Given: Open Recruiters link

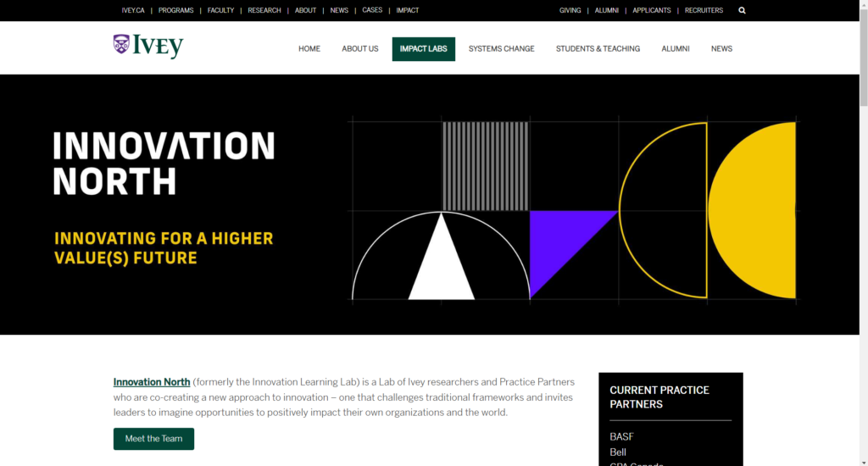Looking at the screenshot, I should [x=704, y=10].
